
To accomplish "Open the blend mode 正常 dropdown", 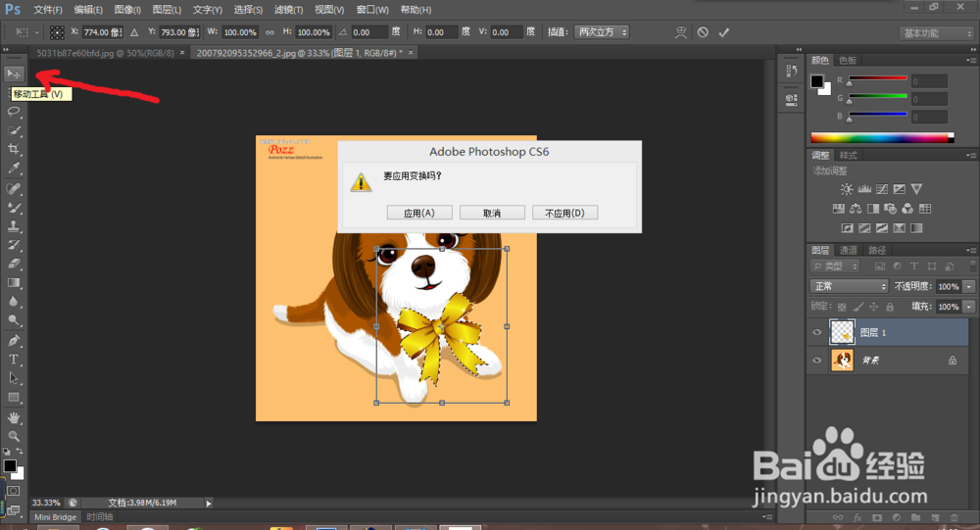I will tap(849, 286).
